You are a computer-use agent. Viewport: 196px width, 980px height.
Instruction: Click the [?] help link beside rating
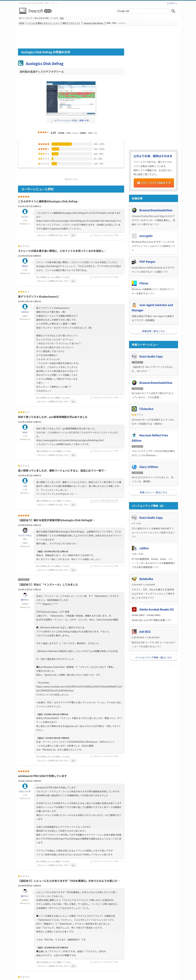[96, 133]
